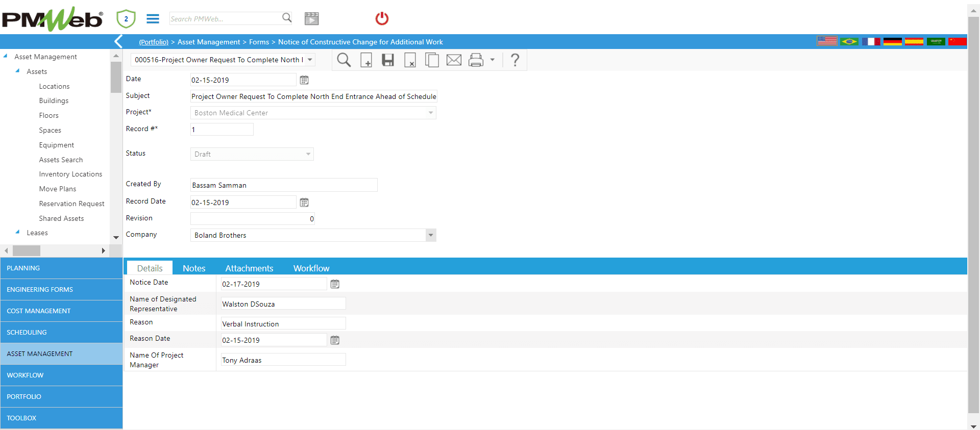Switch to the Attachments tab
This screenshot has height=430, width=980.
click(249, 268)
